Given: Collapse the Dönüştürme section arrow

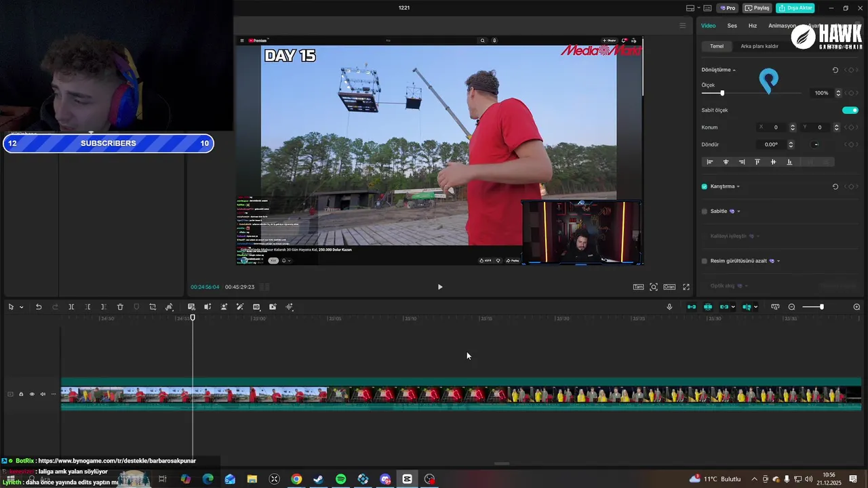Looking at the screenshot, I should (734, 70).
